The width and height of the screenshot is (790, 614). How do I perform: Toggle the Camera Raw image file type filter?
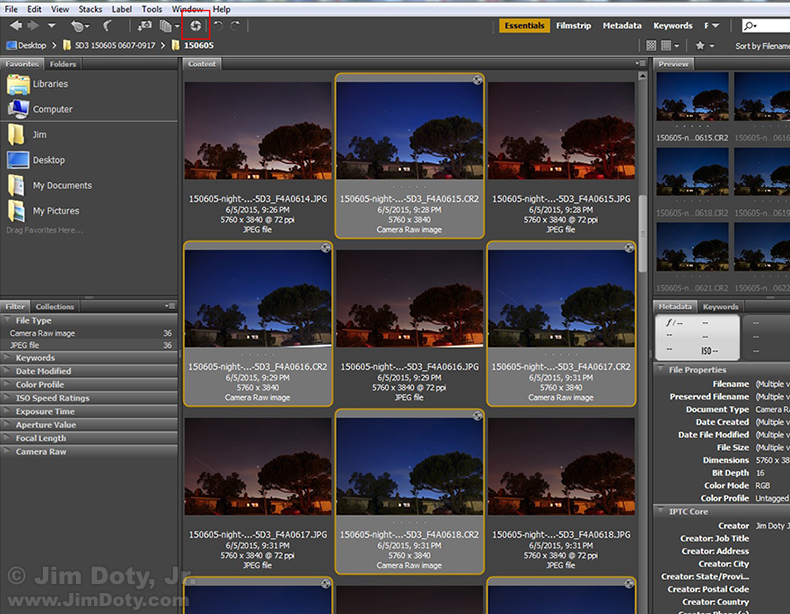click(89, 333)
